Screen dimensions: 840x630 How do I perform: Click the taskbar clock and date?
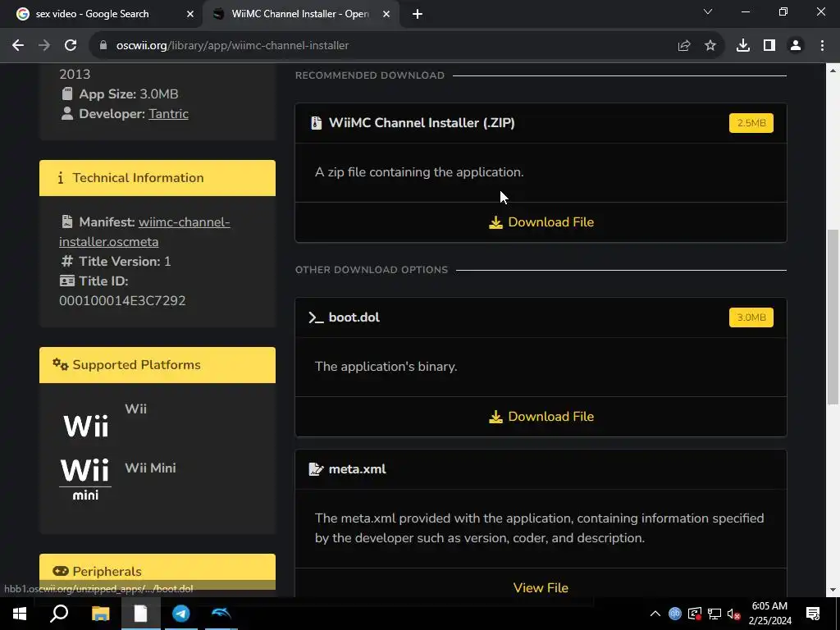[769, 614]
